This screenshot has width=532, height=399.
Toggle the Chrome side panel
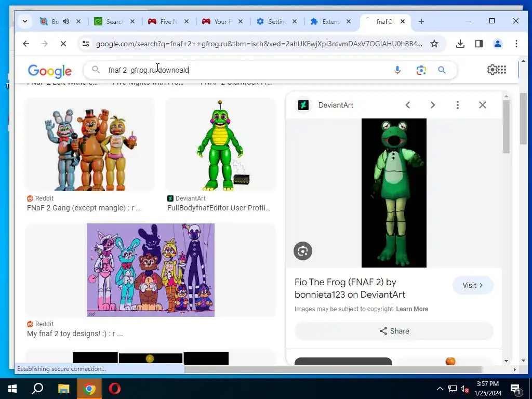tap(478, 44)
